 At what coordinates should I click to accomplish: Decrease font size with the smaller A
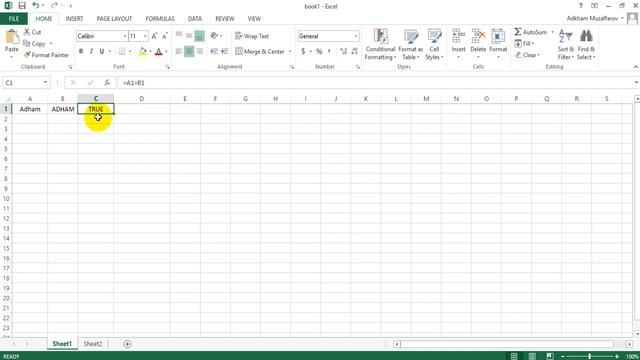point(165,36)
